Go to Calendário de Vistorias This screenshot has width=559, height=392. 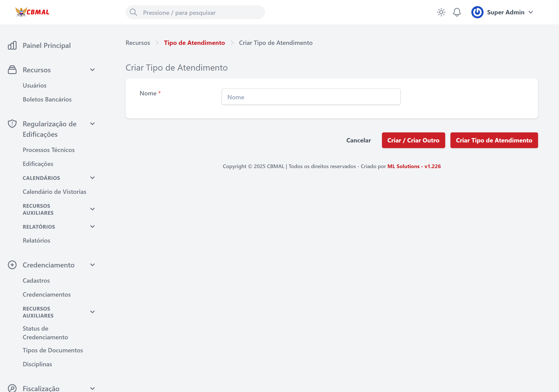55,192
